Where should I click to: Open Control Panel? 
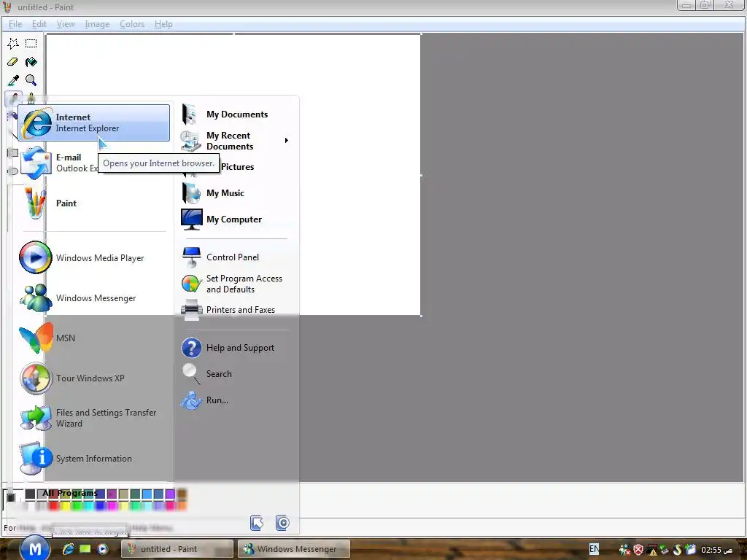(236, 257)
